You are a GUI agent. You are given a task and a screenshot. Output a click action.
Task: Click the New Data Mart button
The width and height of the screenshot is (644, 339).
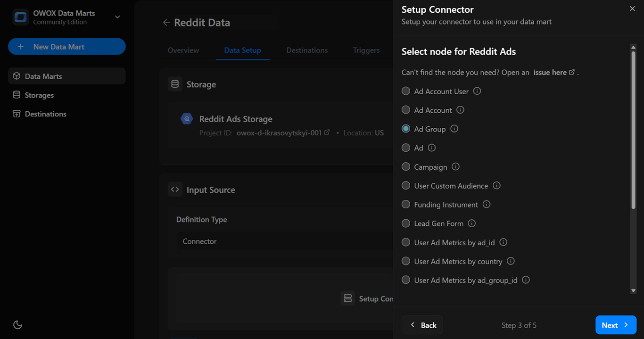coord(67,47)
